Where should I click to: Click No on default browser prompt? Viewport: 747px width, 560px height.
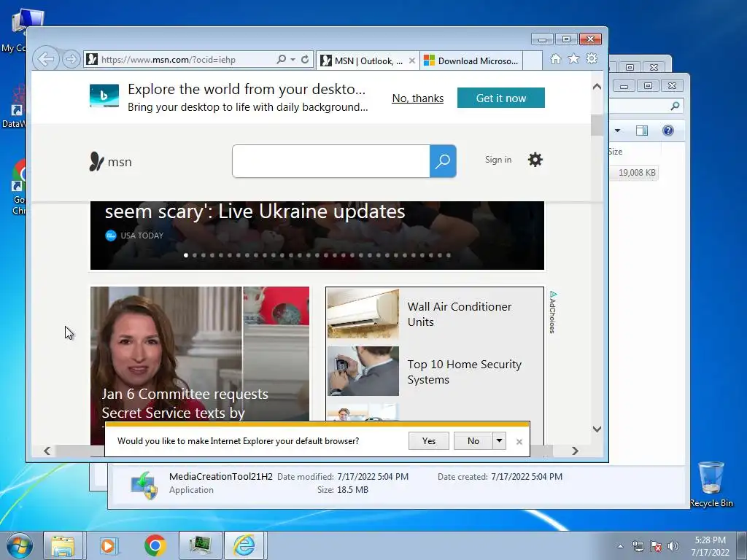[x=473, y=441]
